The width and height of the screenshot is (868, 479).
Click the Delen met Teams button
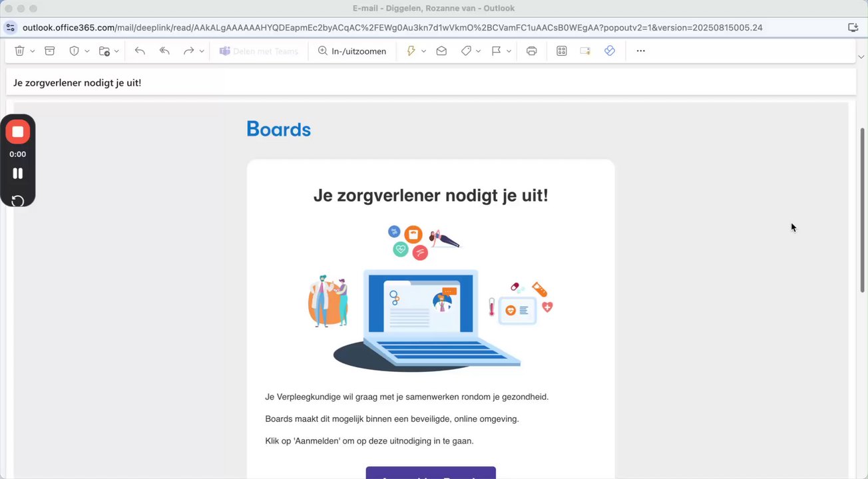(259, 51)
